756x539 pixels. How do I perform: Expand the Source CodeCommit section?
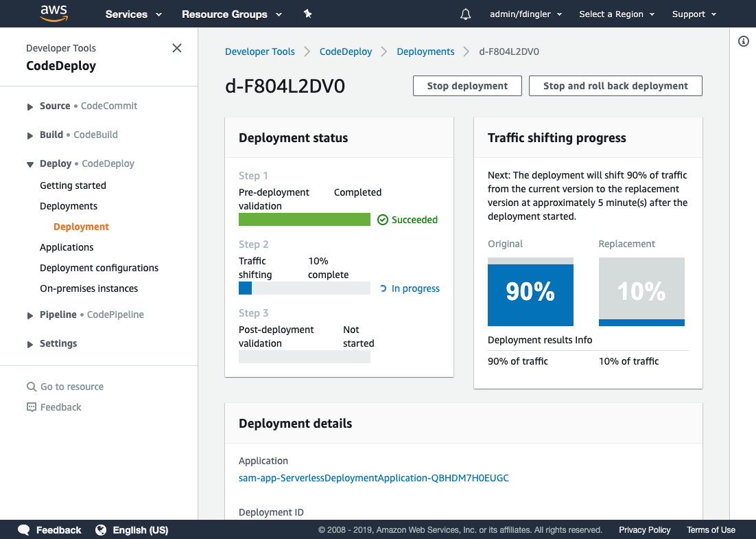pos(30,106)
